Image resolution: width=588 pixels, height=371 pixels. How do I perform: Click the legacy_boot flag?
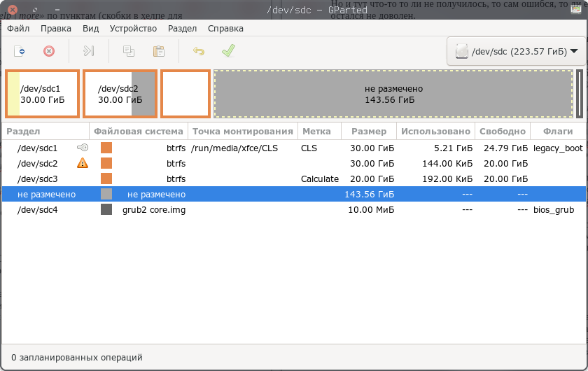(x=558, y=148)
